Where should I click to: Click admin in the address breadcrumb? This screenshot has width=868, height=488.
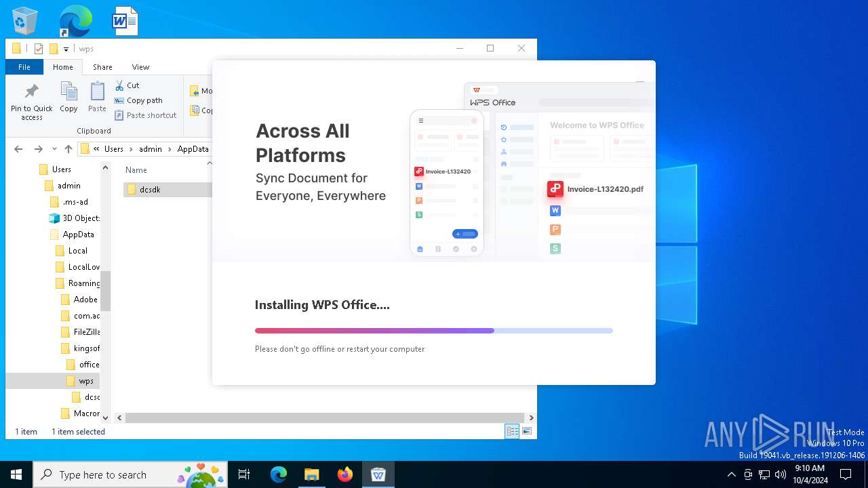151,149
